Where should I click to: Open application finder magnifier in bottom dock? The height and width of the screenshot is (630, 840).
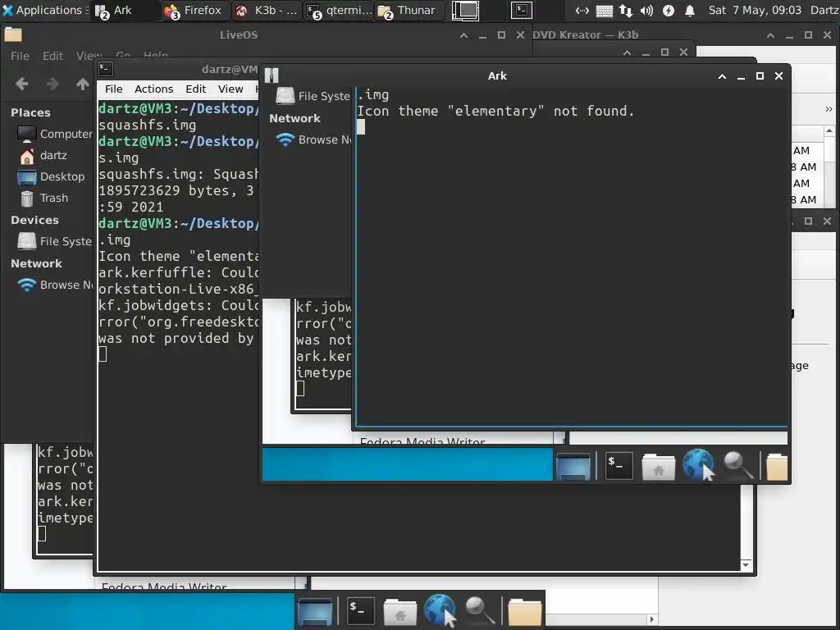point(479,610)
